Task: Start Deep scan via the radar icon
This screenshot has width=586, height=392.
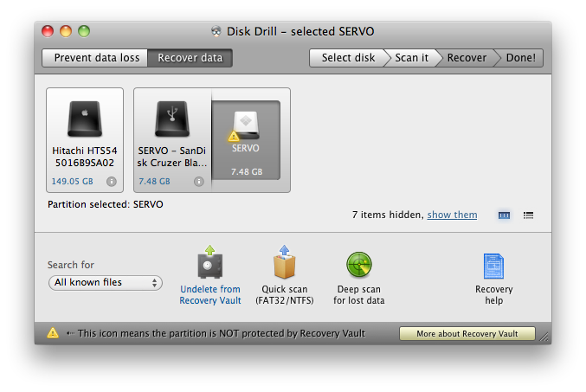Action: [358, 265]
